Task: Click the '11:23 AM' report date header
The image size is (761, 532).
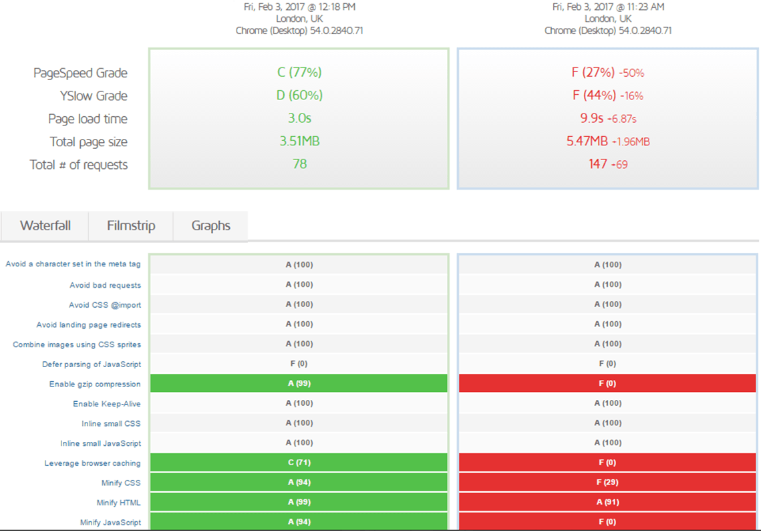Action: click(608, 7)
